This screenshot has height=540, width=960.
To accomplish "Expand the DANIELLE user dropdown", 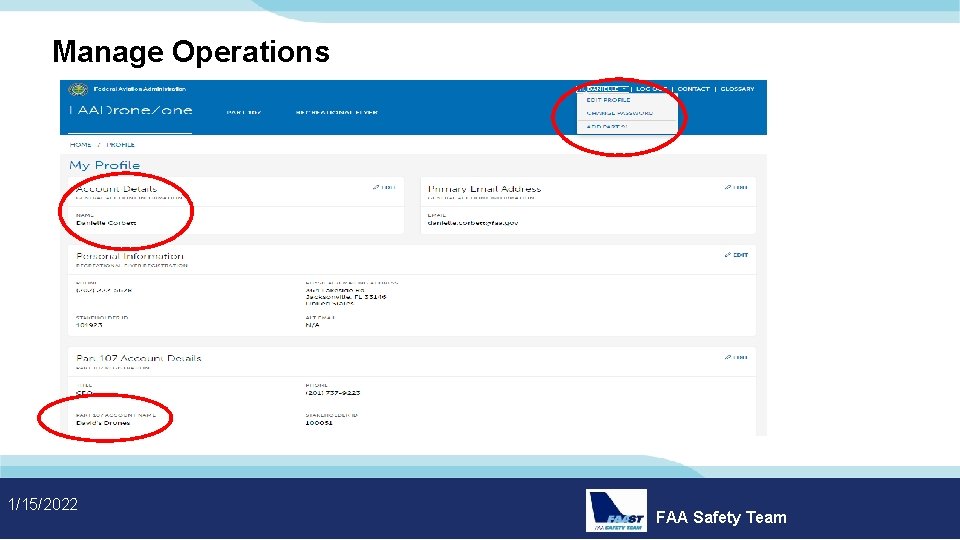I will (602, 89).
